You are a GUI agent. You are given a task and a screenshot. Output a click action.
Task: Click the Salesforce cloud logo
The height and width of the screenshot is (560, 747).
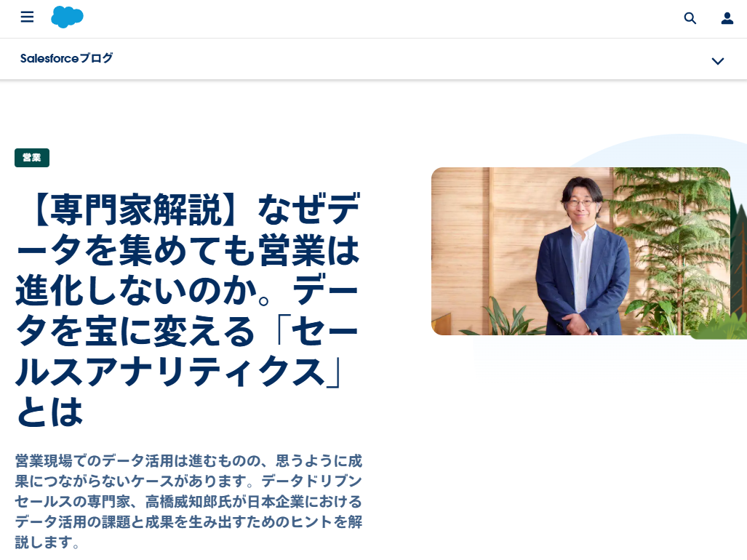click(x=67, y=17)
